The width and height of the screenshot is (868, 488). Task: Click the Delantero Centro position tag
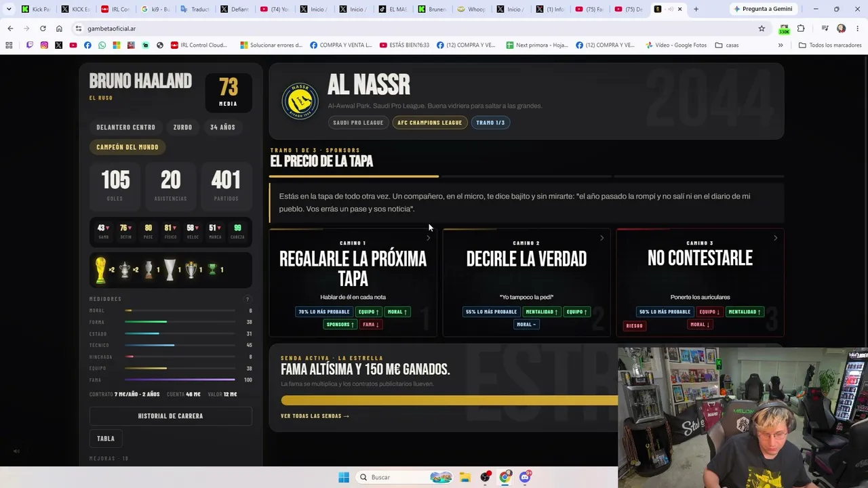pyautogui.click(x=126, y=127)
